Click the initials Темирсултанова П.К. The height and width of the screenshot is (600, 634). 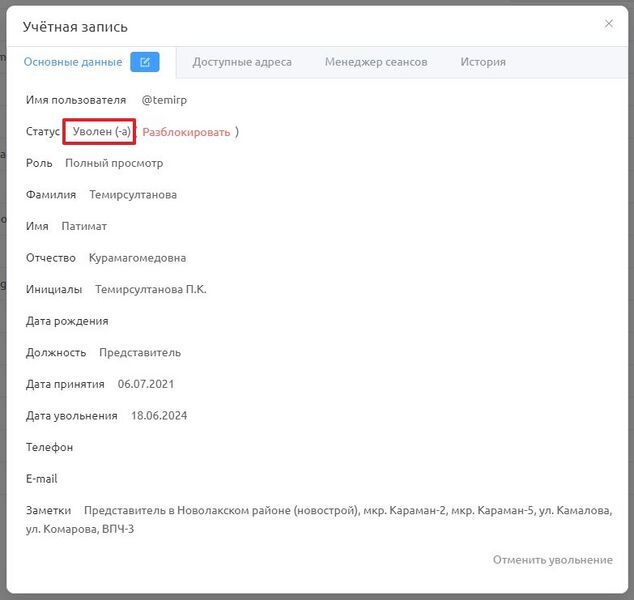(151, 289)
